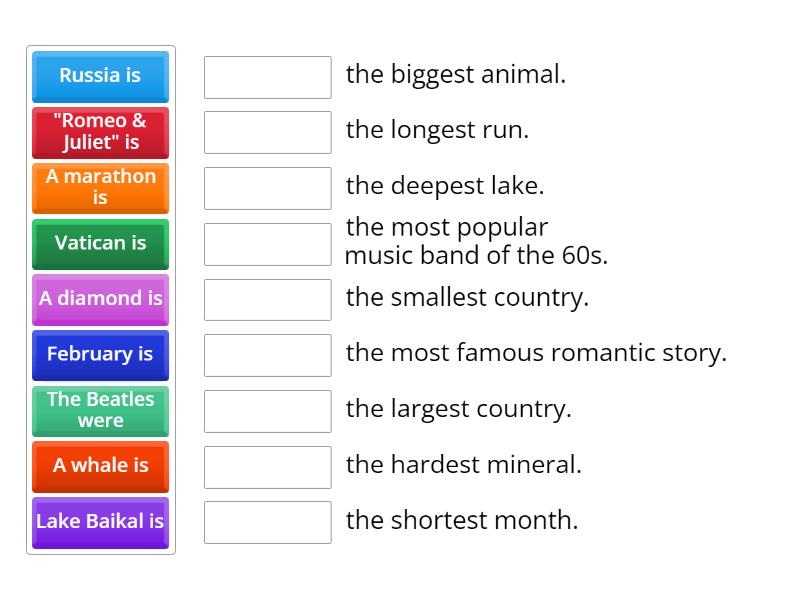Viewport: 800px width, 600px height.
Task: Choose the "Vatican is" tile
Action: [x=100, y=244]
